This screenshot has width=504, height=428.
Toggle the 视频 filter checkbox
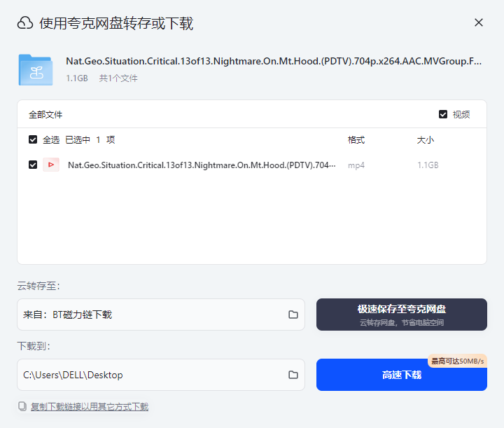point(443,114)
